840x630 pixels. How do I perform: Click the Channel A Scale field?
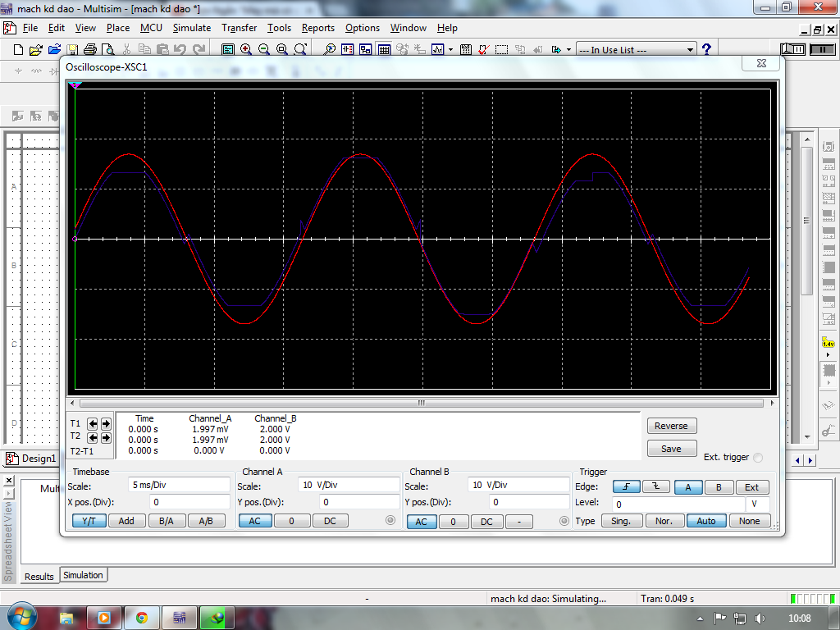(x=349, y=485)
